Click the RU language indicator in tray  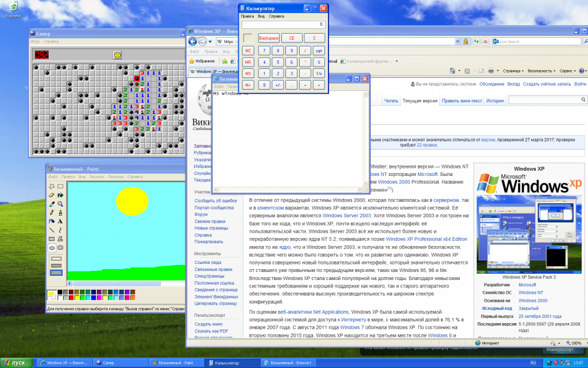533,363
